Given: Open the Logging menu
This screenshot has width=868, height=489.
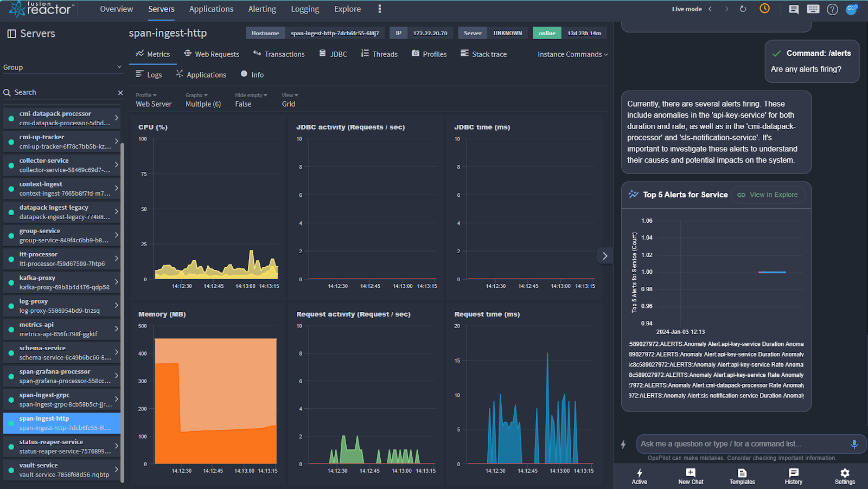Looking at the screenshot, I should (x=305, y=9).
